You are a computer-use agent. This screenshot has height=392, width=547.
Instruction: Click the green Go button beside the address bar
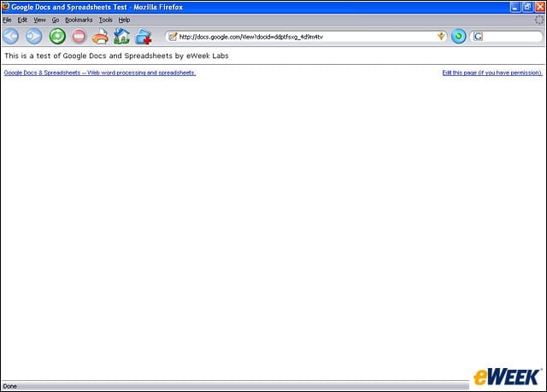pyautogui.click(x=458, y=36)
